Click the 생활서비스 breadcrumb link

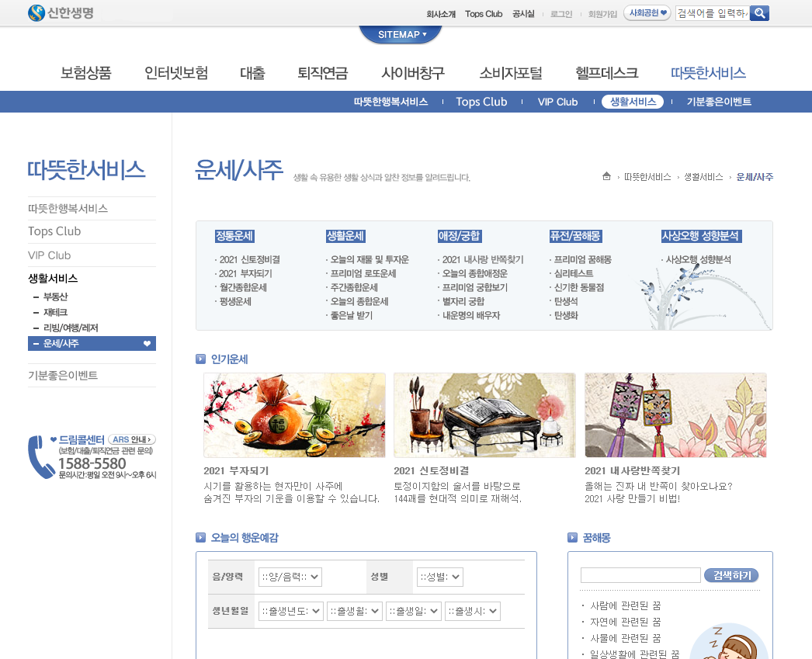[x=703, y=177]
